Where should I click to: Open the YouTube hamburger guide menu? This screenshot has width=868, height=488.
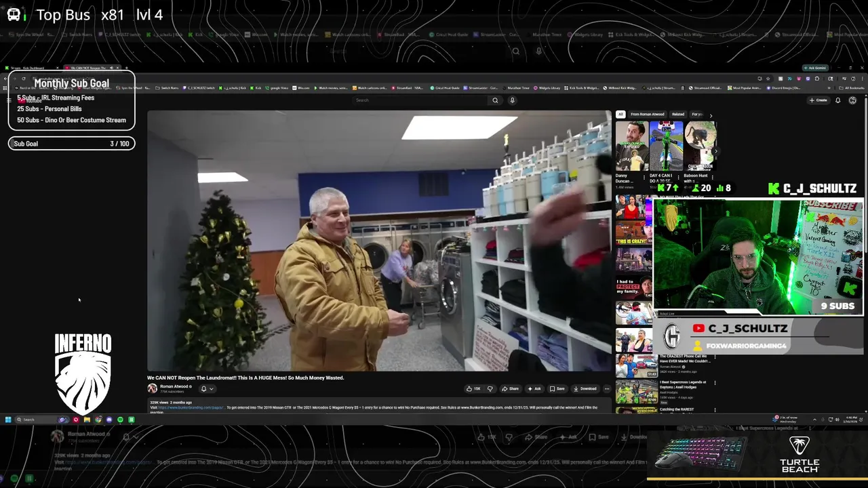pos(9,100)
